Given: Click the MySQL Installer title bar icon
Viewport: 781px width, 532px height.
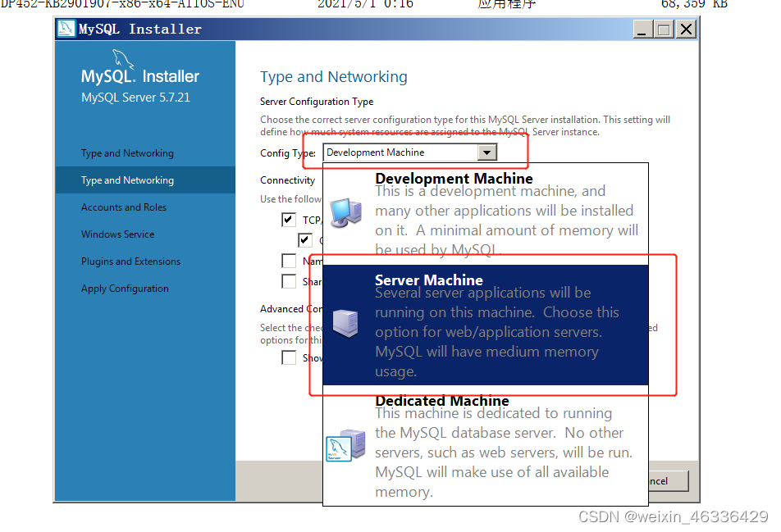Looking at the screenshot, I should [66, 29].
